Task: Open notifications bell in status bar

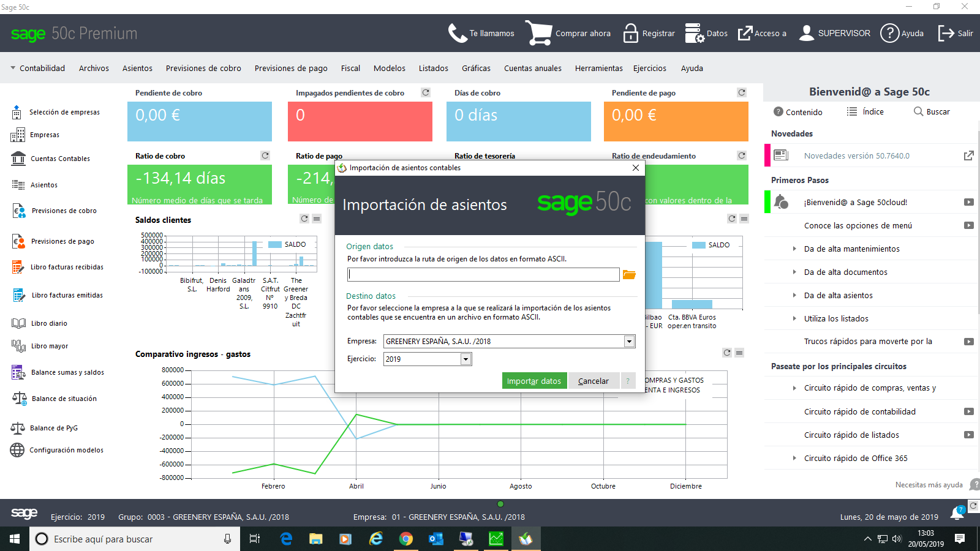Action: click(957, 514)
